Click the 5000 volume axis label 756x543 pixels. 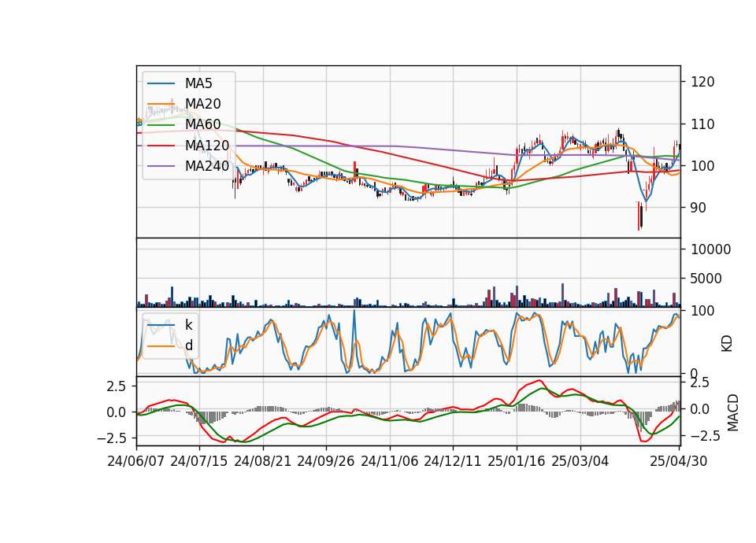tap(706, 279)
